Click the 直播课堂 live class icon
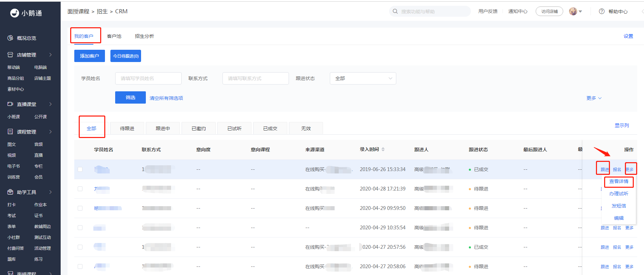644x275 pixels. pyautogui.click(x=10, y=104)
